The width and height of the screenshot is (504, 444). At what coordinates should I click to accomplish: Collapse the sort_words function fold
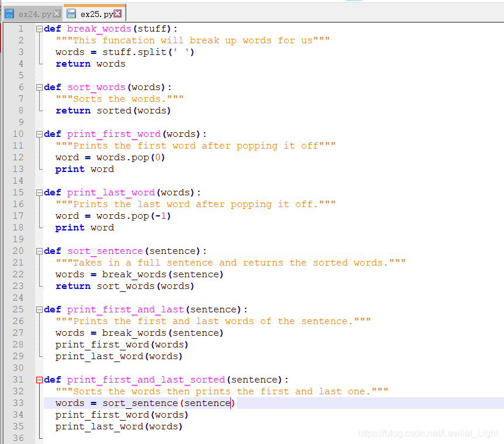point(39,87)
